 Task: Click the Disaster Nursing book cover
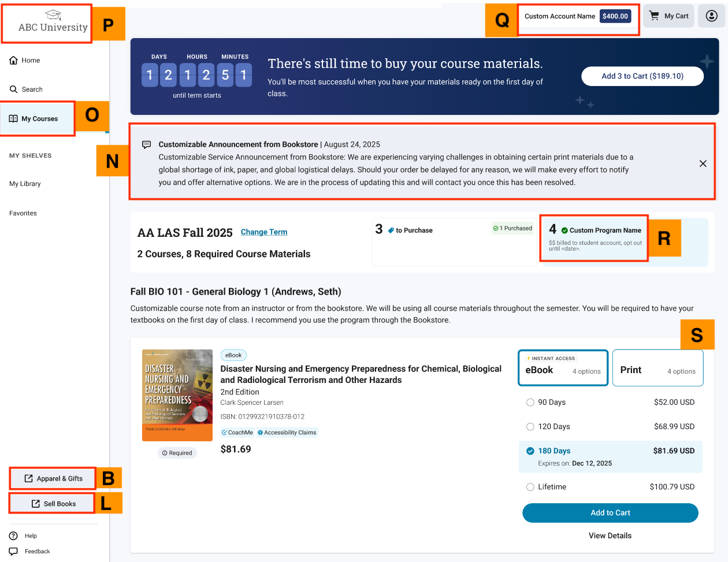point(177,395)
